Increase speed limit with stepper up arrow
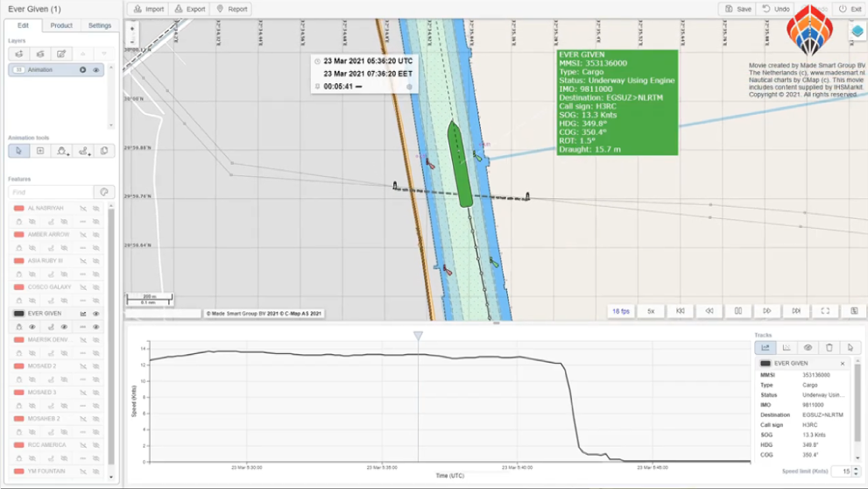The width and height of the screenshot is (868, 489). [857, 469]
